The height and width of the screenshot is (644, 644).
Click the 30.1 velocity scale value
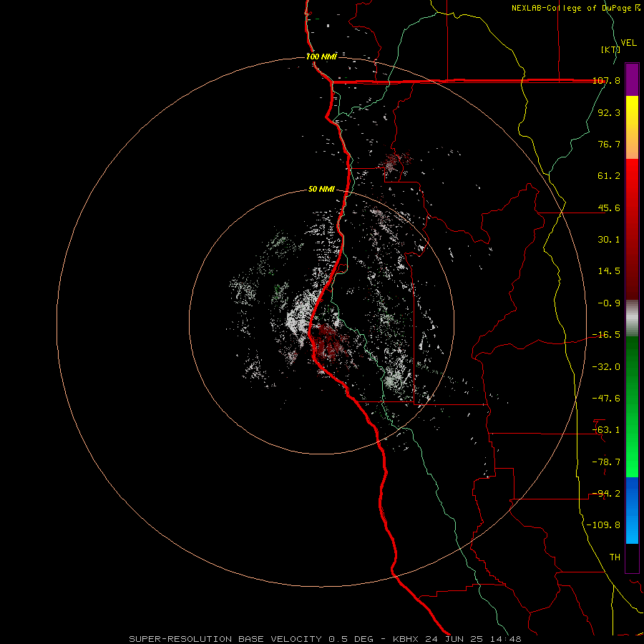pos(609,240)
